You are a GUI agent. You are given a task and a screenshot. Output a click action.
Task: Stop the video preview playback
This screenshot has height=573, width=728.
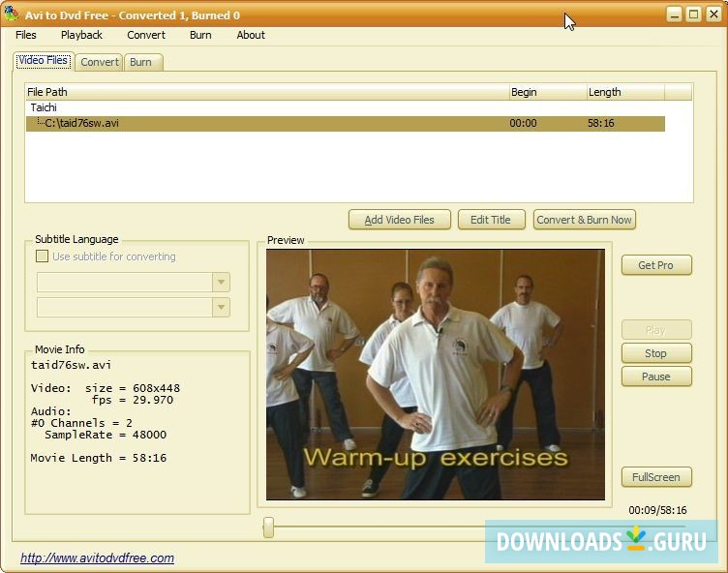point(656,353)
